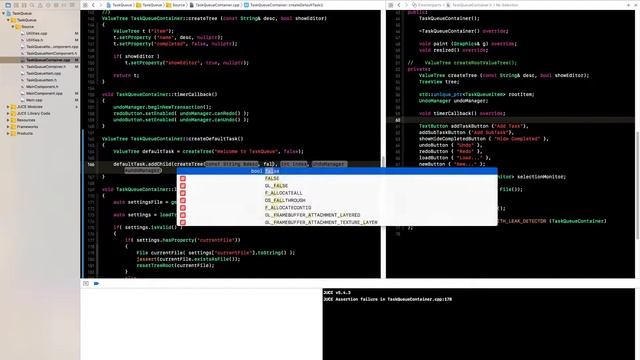Image resolution: width=640 pixels, height=360 pixels.
Task: Collapse the Source folder
Action: click(x=13, y=27)
